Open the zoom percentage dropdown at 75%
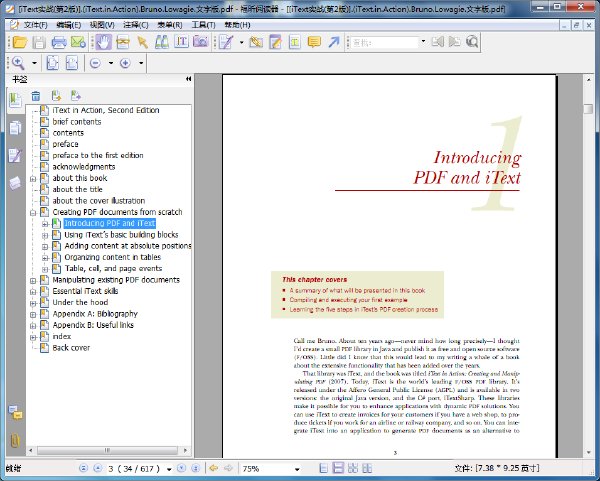The width and height of the screenshot is (600, 481). (297, 469)
